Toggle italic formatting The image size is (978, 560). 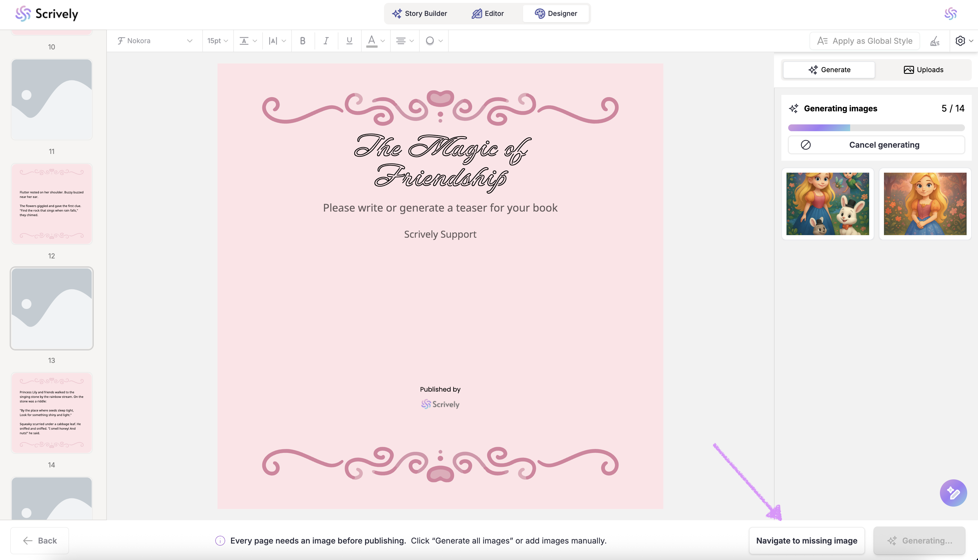point(326,41)
